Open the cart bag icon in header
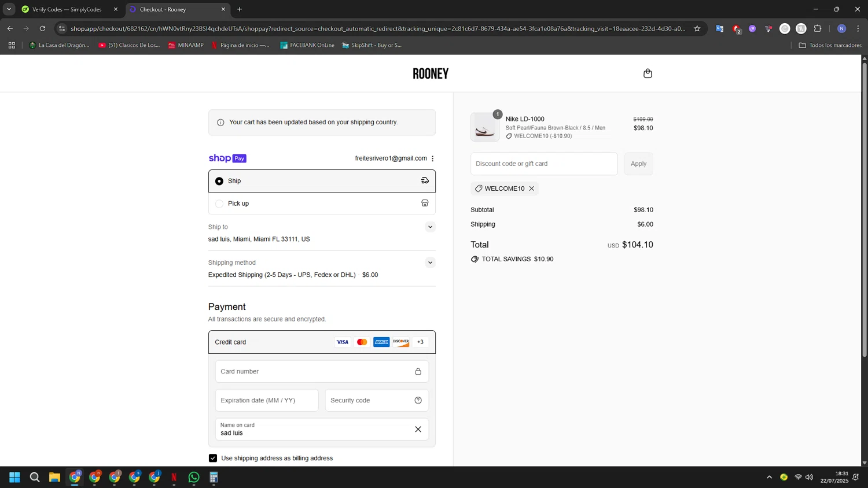Viewport: 868px width, 488px height. (x=648, y=73)
